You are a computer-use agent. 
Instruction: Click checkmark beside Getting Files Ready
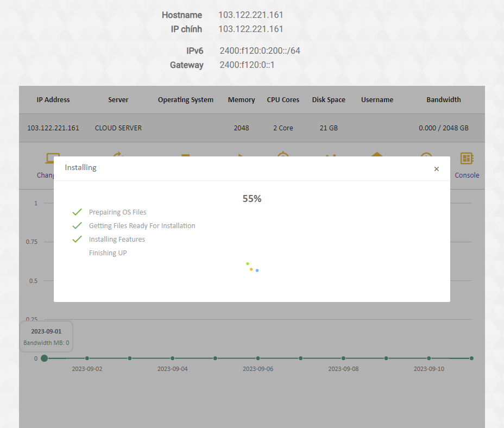(x=77, y=225)
